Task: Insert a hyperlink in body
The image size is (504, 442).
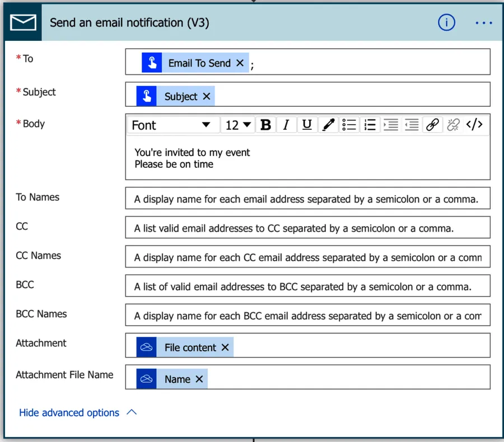Action: point(432,125)
